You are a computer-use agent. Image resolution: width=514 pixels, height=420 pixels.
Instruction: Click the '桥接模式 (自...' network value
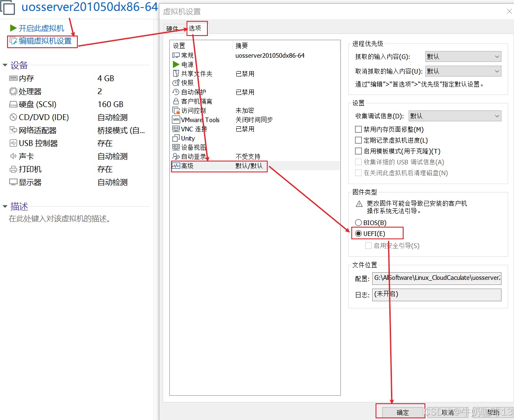(121, 131)
